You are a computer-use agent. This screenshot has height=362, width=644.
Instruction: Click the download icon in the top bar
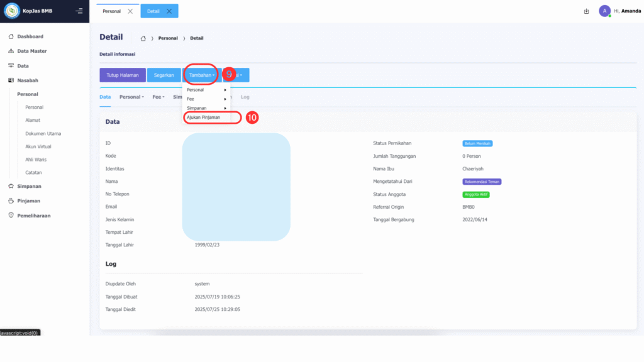click(x=586, y=11)
